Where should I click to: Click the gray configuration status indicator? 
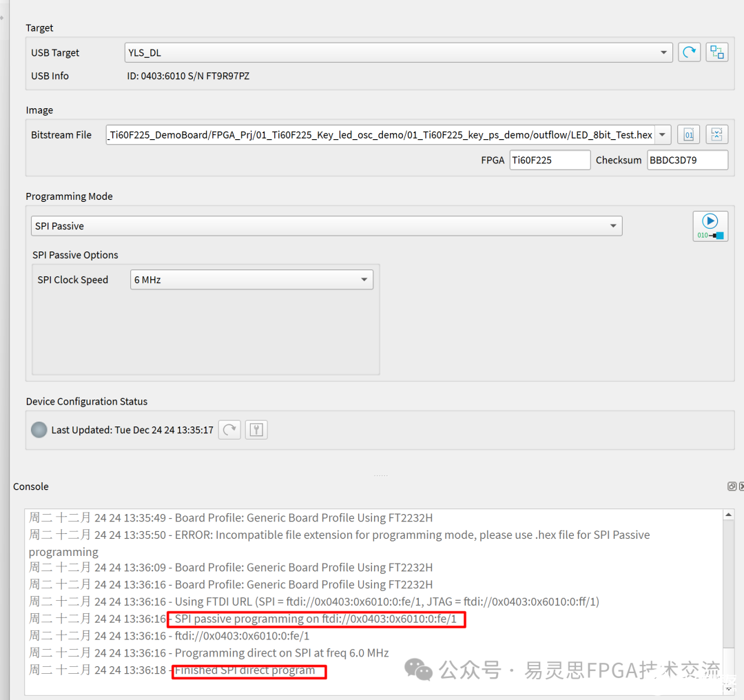39,430
